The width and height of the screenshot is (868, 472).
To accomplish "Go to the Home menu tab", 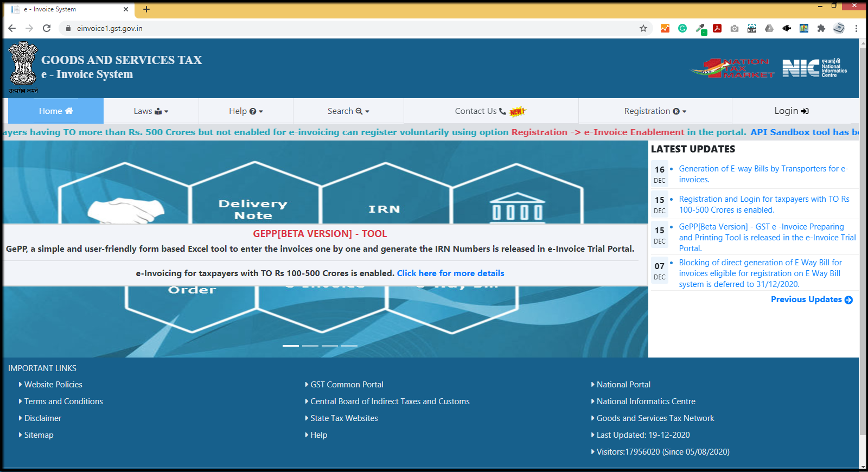I will (56, 111).
